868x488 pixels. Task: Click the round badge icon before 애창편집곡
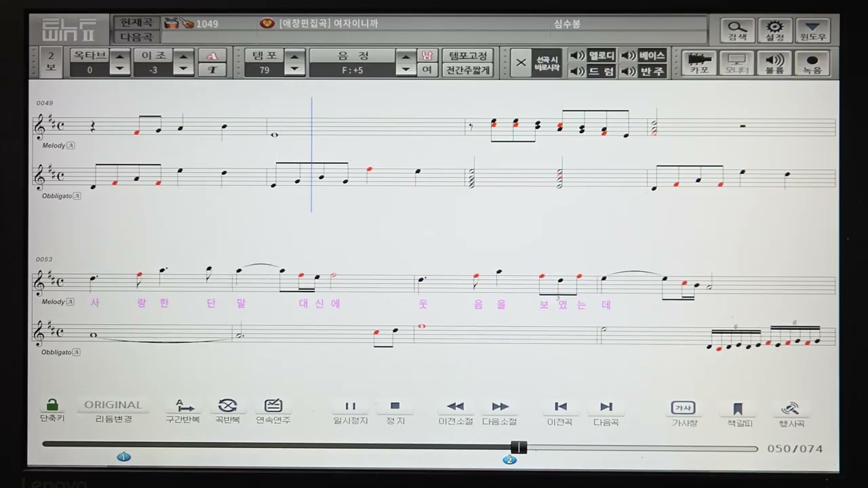click(x=267, y=24)
